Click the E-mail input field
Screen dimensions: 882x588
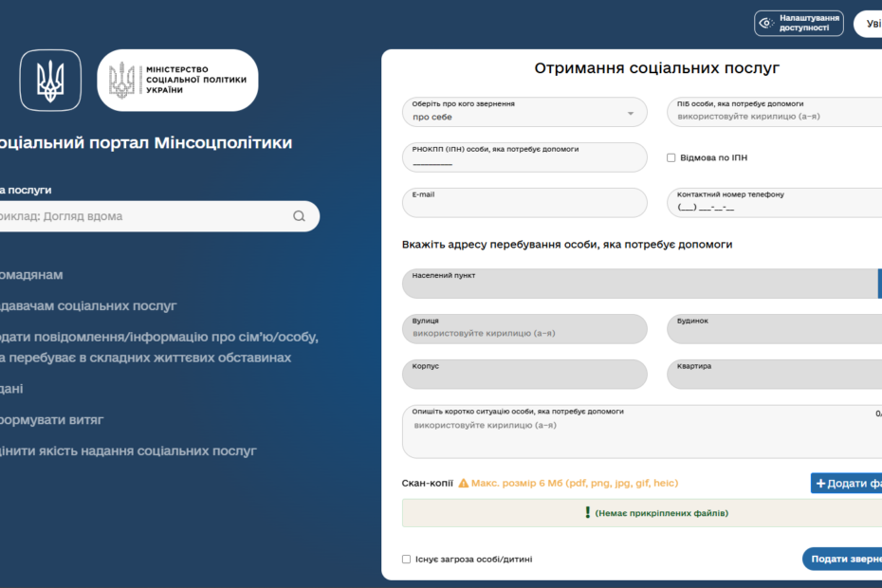(x=524, y=203)
